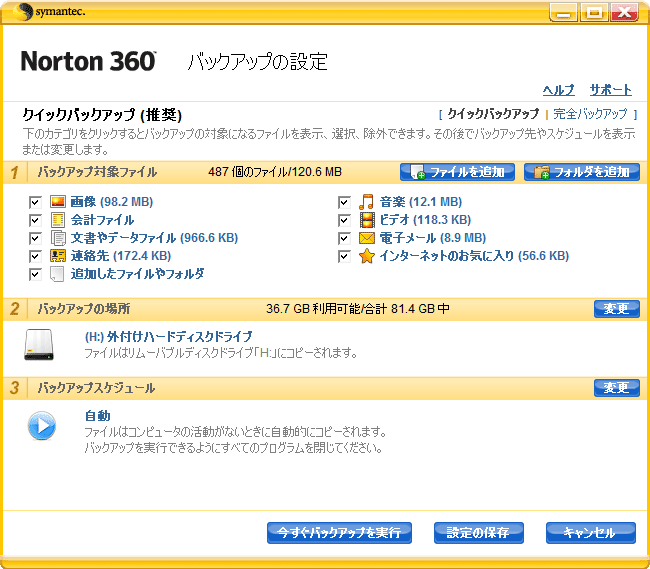Click the blue play icon for 自動 schedule
Screen dimensions: 650x569
coord(41,426)
